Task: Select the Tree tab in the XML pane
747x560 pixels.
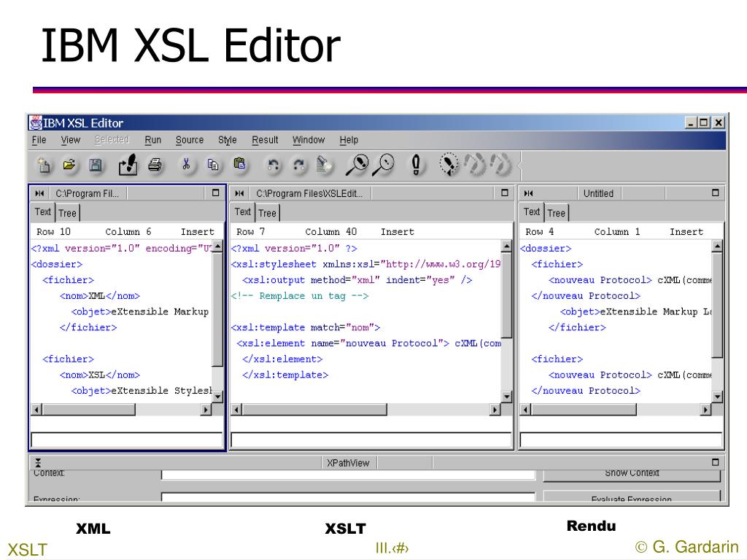Action: 67,213
